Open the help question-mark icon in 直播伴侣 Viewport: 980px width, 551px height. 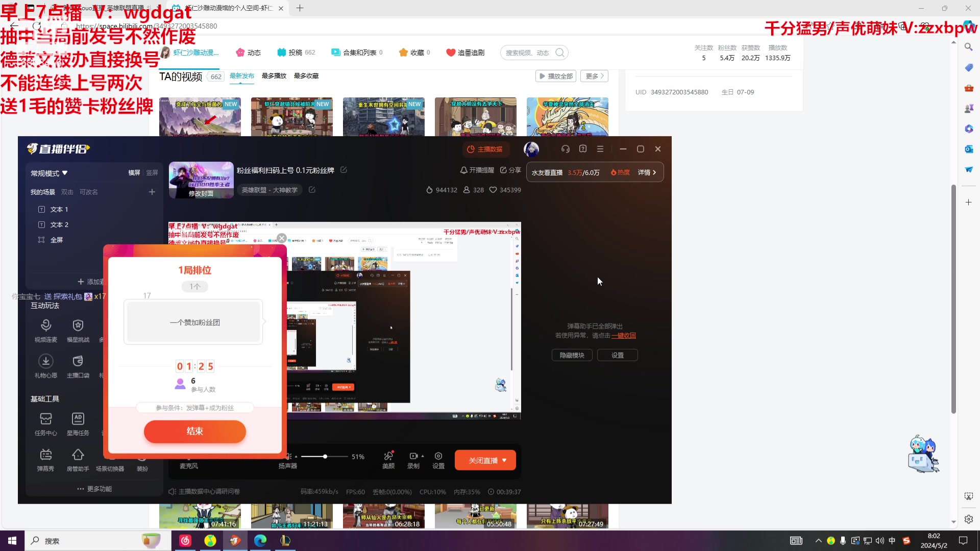[583, 149]
